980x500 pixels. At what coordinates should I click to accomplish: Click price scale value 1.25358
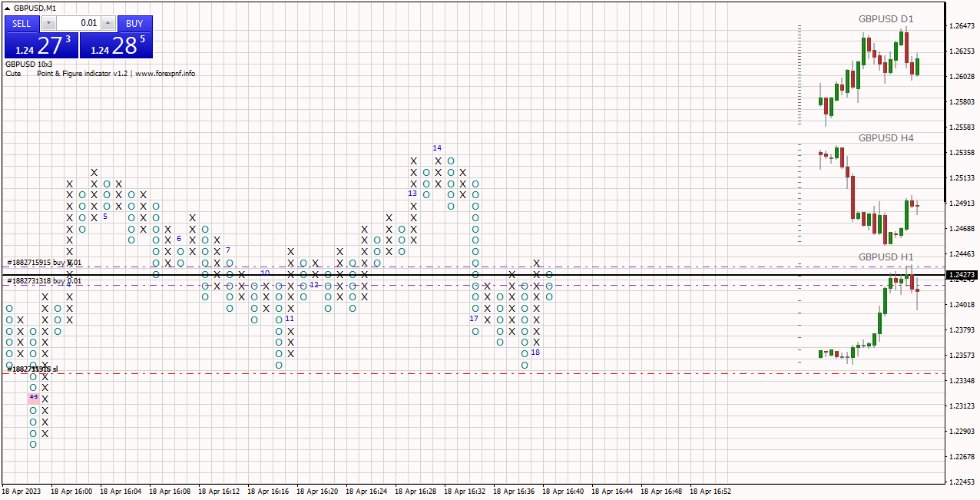pyautogui.click(x=962, y=153)
